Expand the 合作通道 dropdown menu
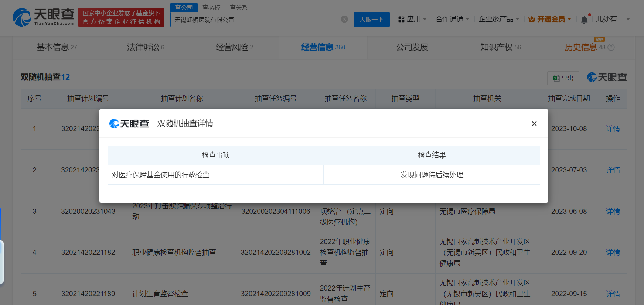The width and height of the screenshot is (644, 305). point(453,19)
